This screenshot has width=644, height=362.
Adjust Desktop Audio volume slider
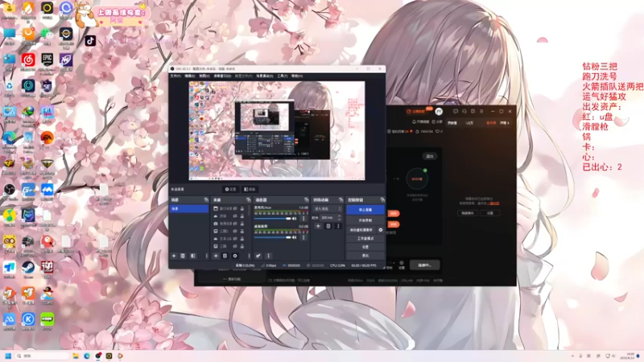[272, 237]
